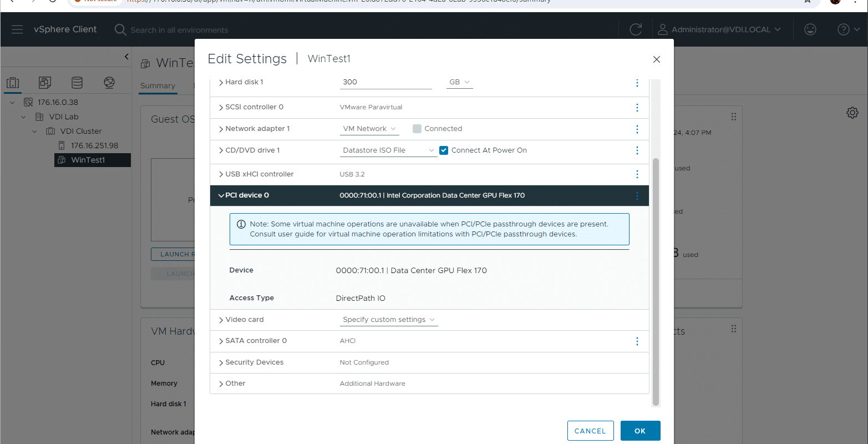The width and height of the screenshot is (868, 444).
Task: Close the Edit Settings dialog with X
Action: click(657, 59)
